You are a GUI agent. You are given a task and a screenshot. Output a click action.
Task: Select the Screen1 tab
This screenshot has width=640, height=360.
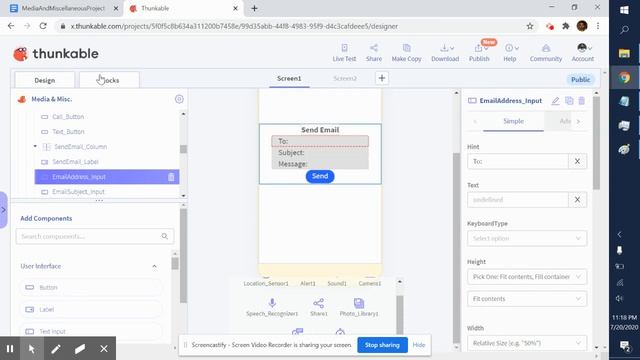coord(289,78)
